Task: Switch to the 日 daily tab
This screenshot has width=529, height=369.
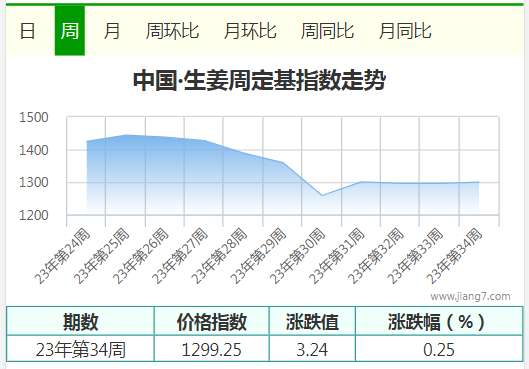Action: [27, 31]
